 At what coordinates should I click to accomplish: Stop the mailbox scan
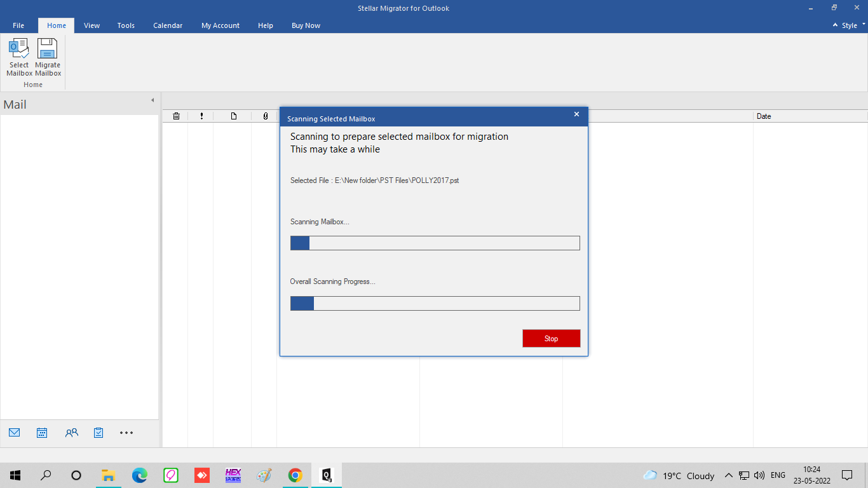[552, 339]
